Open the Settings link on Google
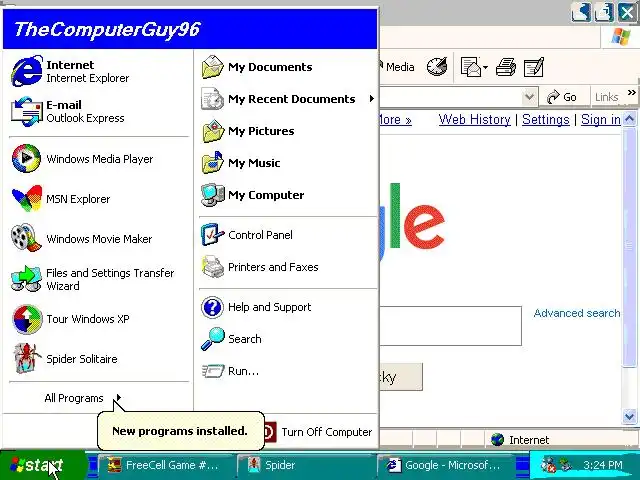 tap(546, 120)
